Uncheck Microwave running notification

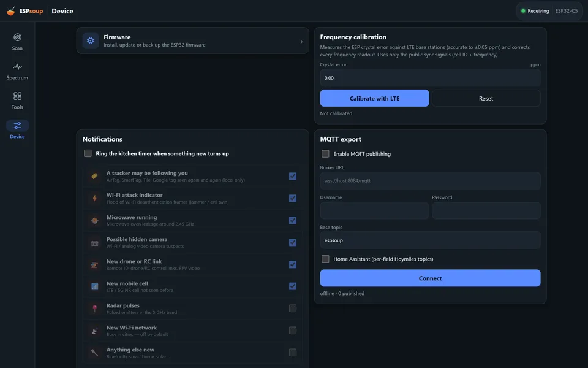click(x=293, y=220)
